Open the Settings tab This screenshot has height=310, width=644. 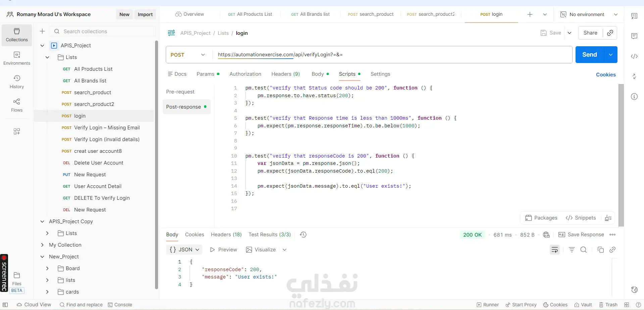pos(380,74)
